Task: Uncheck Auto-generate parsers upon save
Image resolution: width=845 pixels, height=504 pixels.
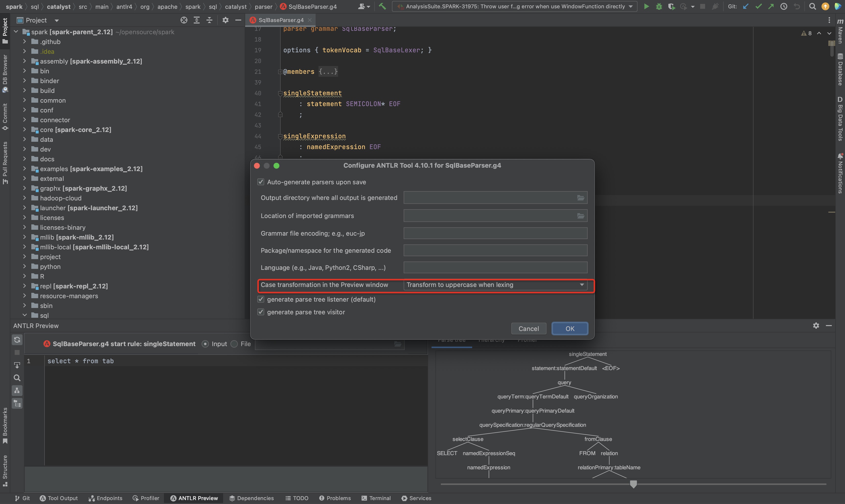Action: click(x=261, y=182)
